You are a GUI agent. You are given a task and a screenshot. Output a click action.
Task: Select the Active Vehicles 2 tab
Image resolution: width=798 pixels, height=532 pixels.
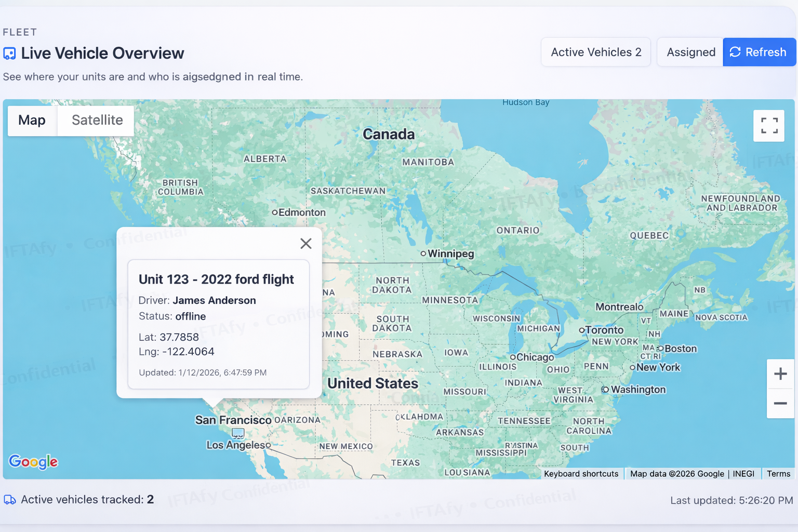click(x=595, y=52)
